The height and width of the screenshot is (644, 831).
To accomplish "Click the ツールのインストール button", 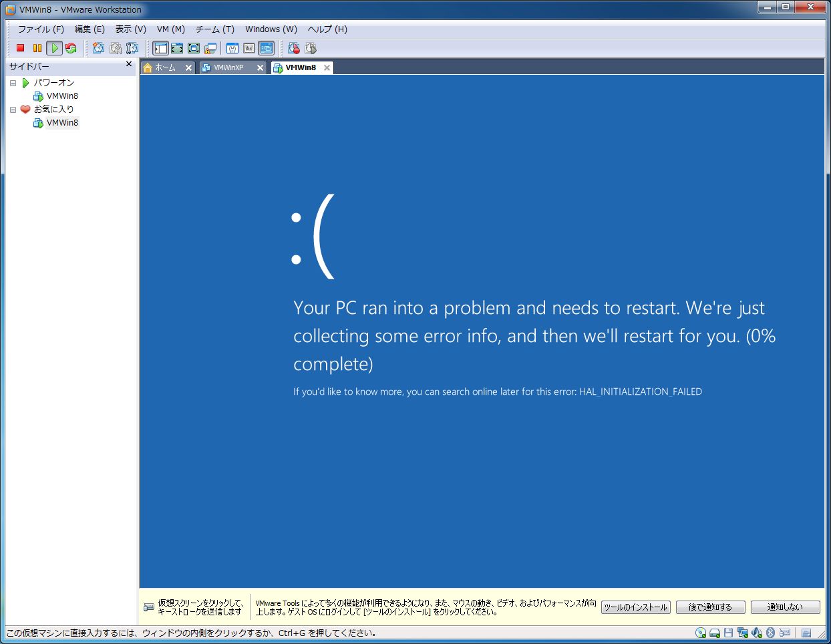I will (635, 607).
